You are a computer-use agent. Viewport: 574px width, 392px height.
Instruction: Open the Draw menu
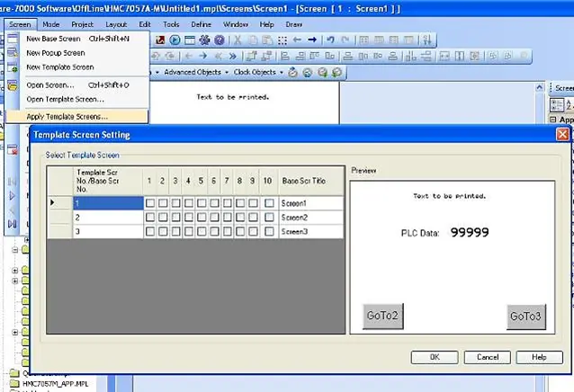294,24
